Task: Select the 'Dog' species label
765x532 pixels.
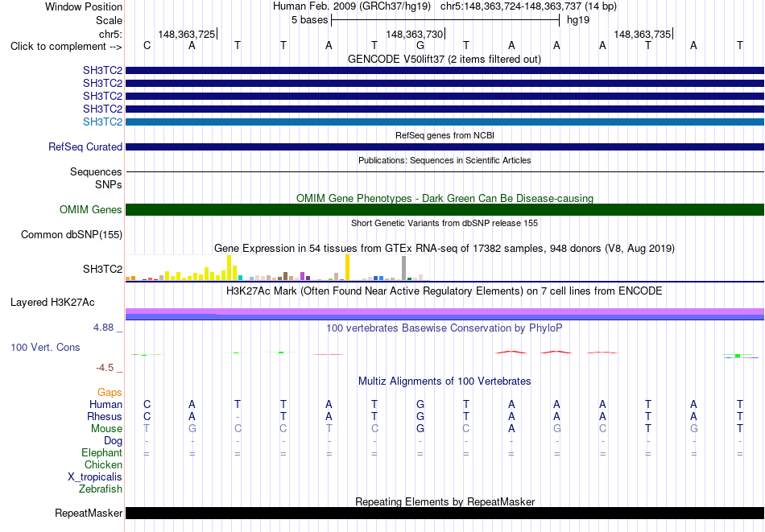Action: tap(113, 441)
